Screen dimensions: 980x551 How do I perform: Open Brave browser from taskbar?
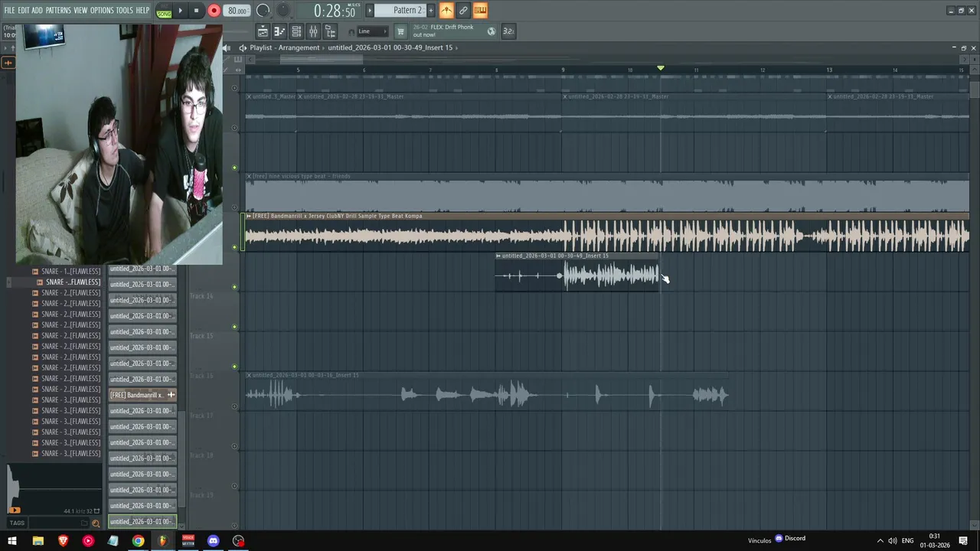coord(63,541)
